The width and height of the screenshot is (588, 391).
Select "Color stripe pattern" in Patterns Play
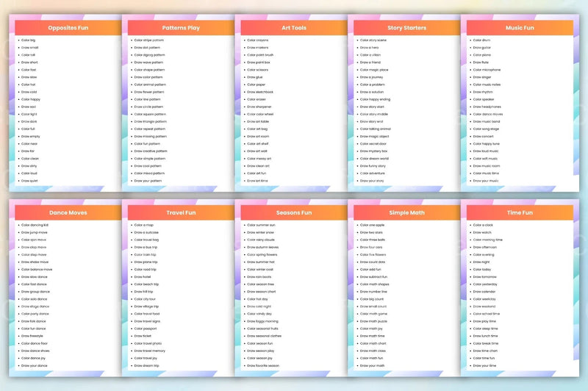click(x=149, y=40)
